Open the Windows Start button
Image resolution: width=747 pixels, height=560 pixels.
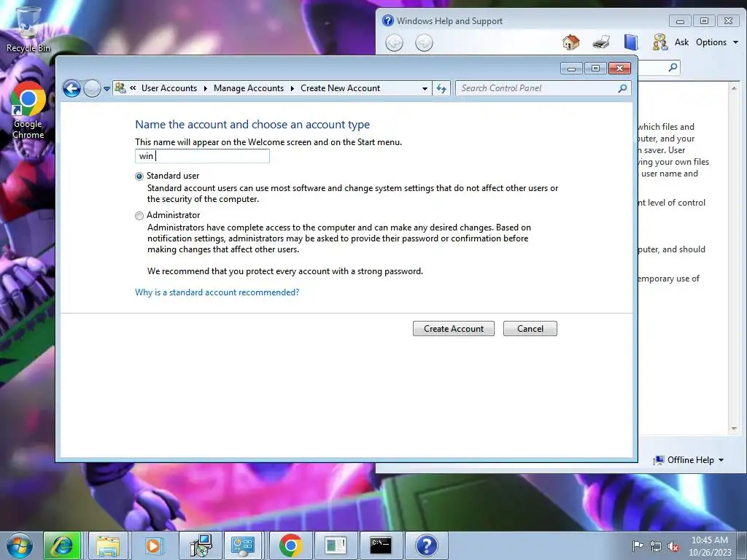click(20, 545)
